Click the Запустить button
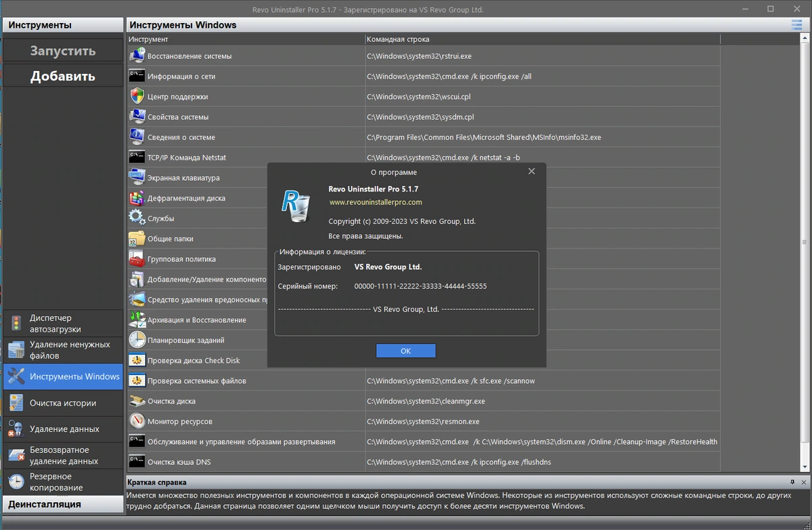 coord(63,51)
